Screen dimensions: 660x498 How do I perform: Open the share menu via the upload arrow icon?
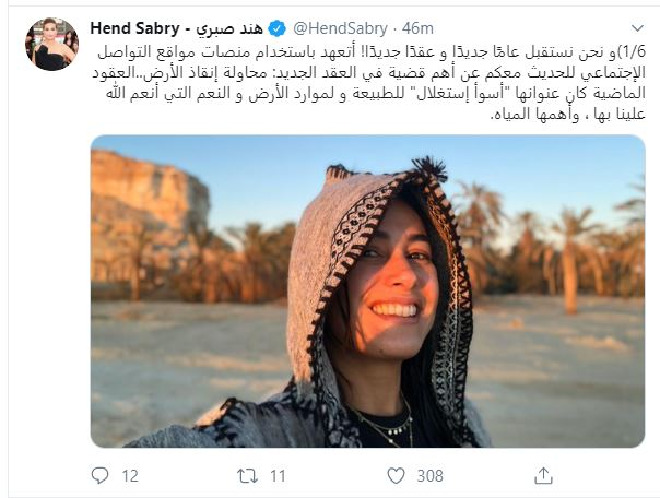tap(543, 476)
